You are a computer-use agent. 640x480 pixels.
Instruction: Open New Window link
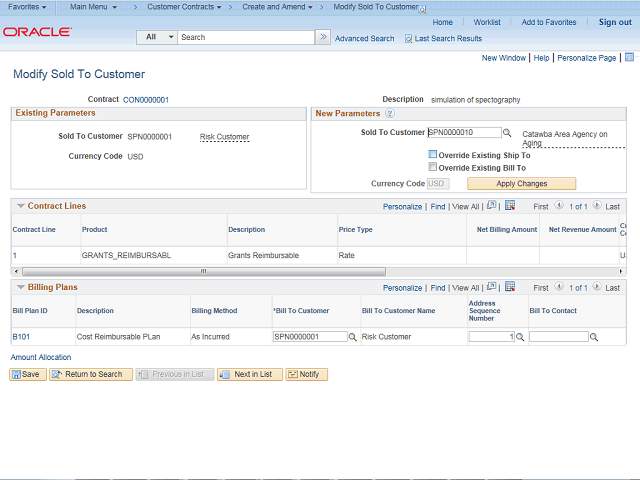point(504,58)
